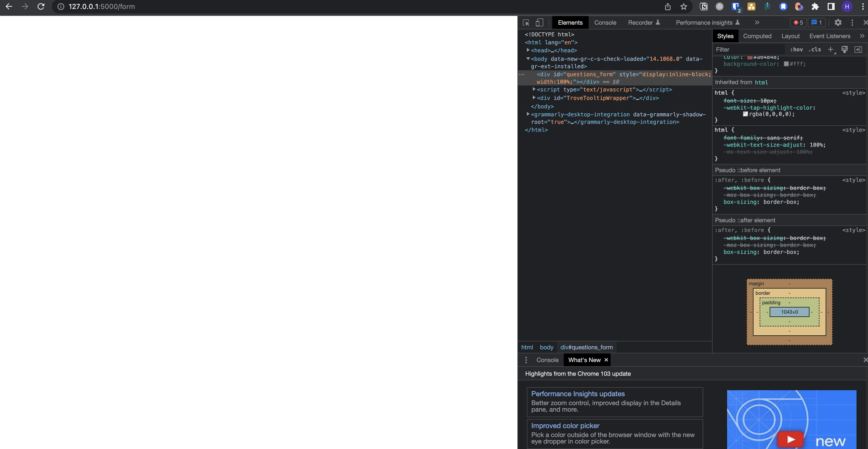This screenshot has width=868, height=449.
Task: Switch to the Console tab
Action: click(605, 23)
